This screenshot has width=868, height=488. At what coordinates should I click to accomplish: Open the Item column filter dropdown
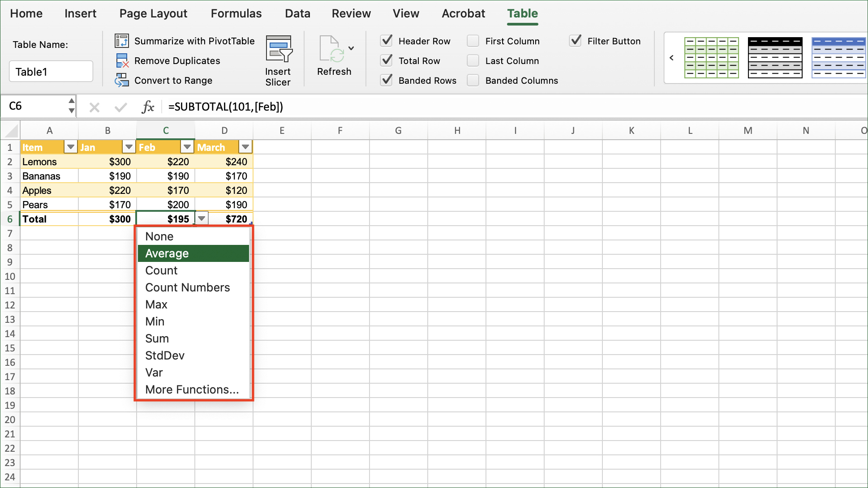71,147
